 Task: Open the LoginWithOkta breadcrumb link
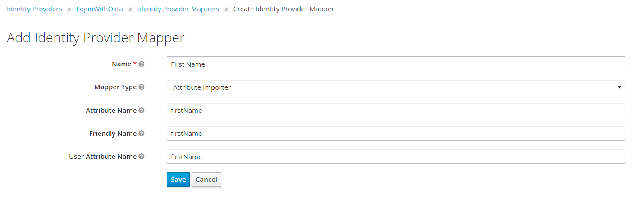(x=100, y=9)
